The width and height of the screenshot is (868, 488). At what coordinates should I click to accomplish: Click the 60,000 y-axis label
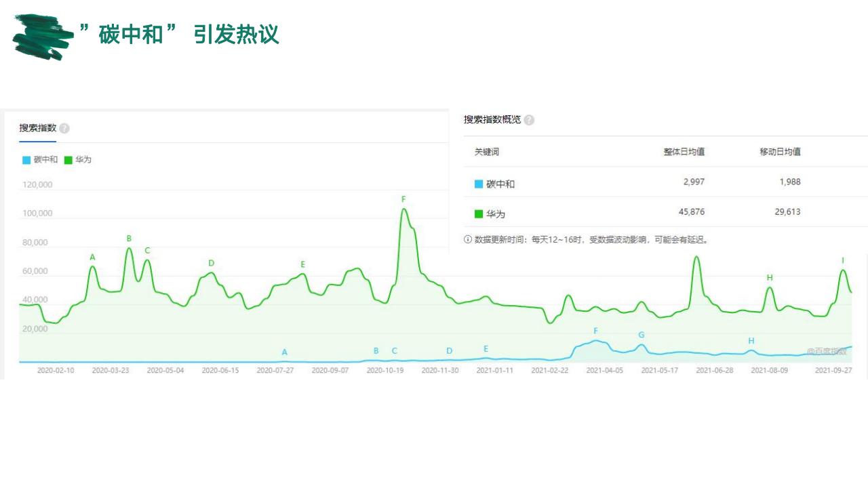35,272
